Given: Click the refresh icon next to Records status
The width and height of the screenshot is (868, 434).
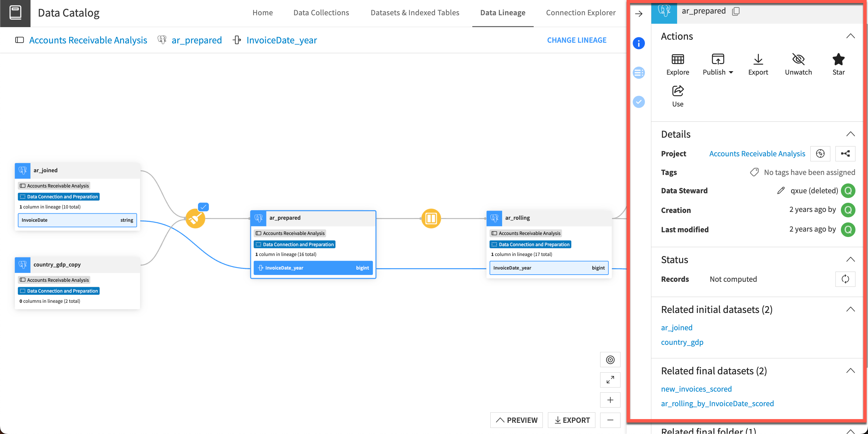Looking at the screenshot, I should [x=845, y=279].
